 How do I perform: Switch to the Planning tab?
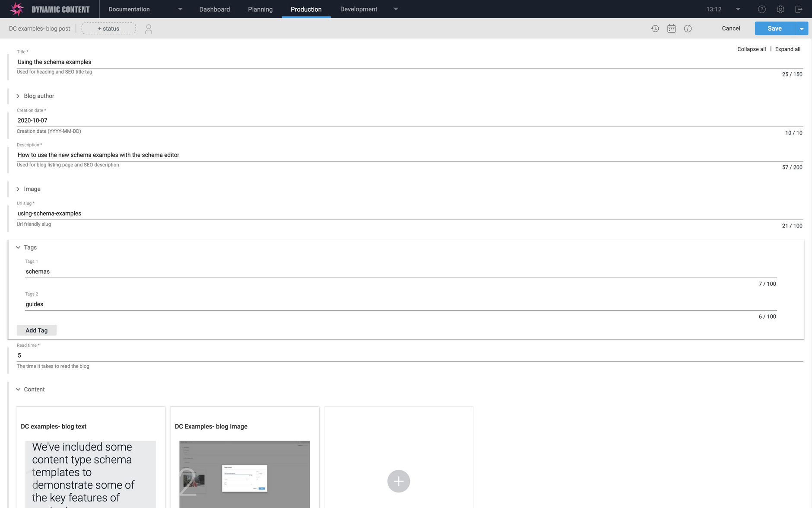pos(260,9)
